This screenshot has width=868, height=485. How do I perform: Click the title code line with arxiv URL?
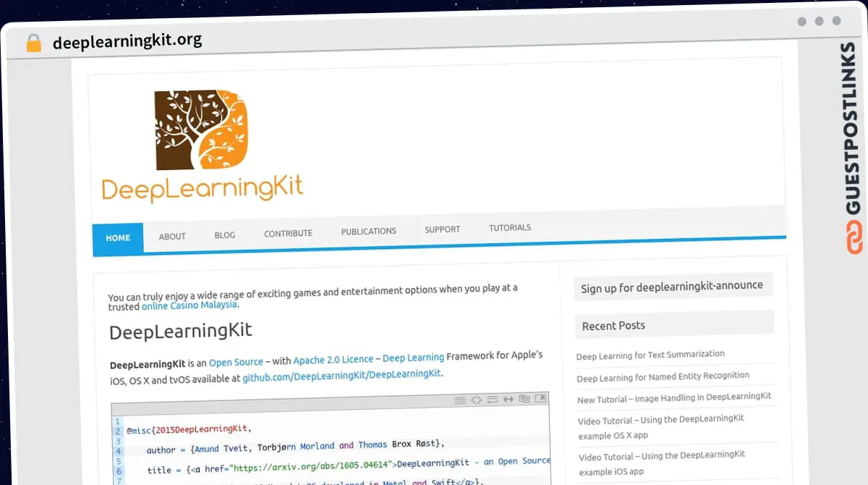[x=349, y=465]
